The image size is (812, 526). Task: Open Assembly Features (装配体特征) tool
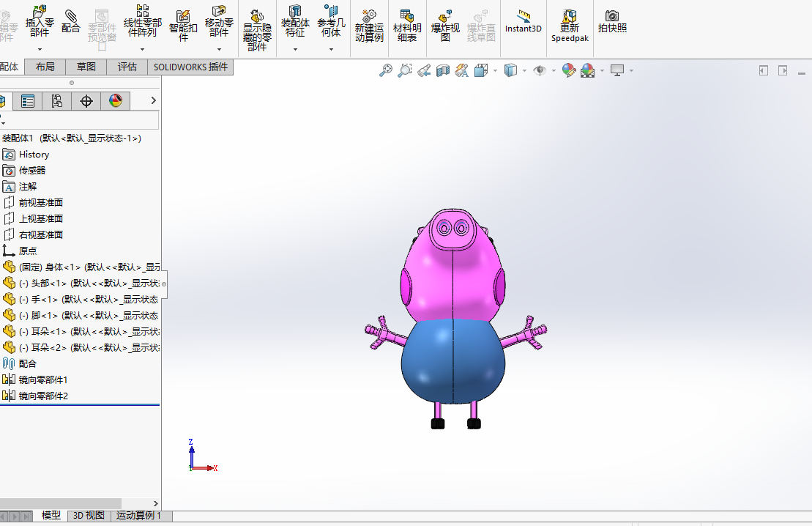pyautogui.click(x=295, y=21)
